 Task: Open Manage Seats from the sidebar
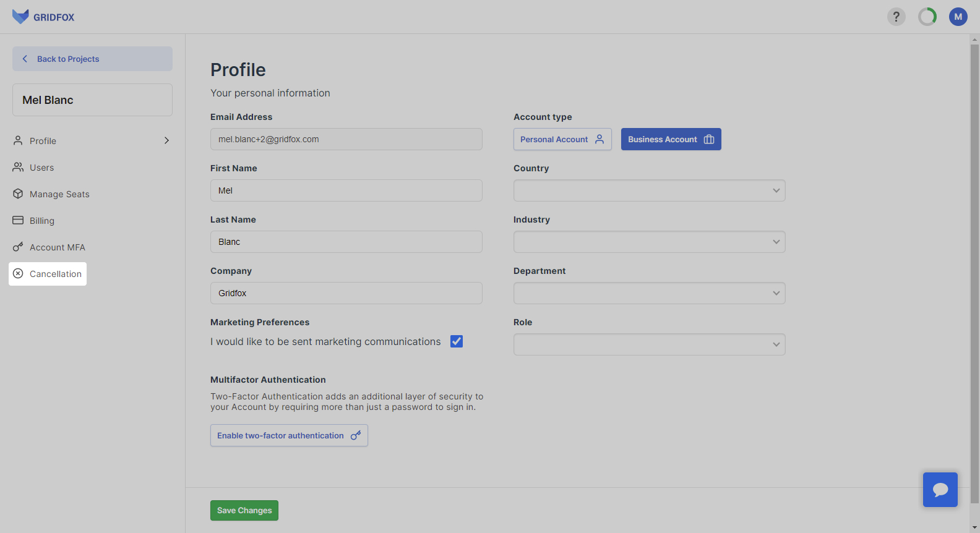pyautogui.click(x=59, y=194)
